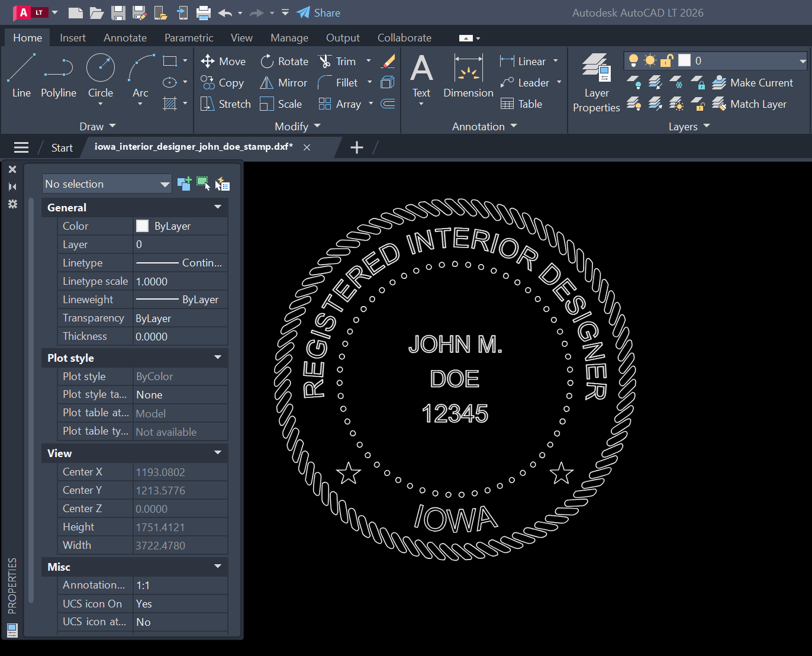Click layer 0 color swatch

pos(684,60)
